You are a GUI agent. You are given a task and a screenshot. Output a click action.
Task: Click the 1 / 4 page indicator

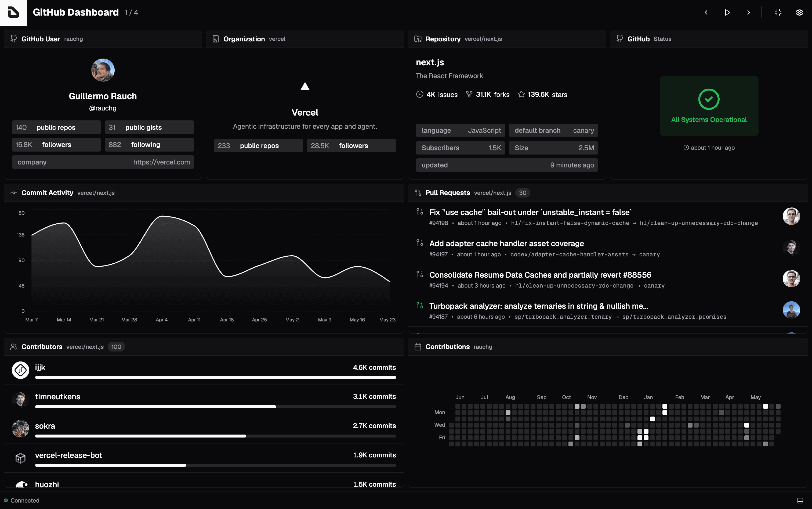point(131,12)
